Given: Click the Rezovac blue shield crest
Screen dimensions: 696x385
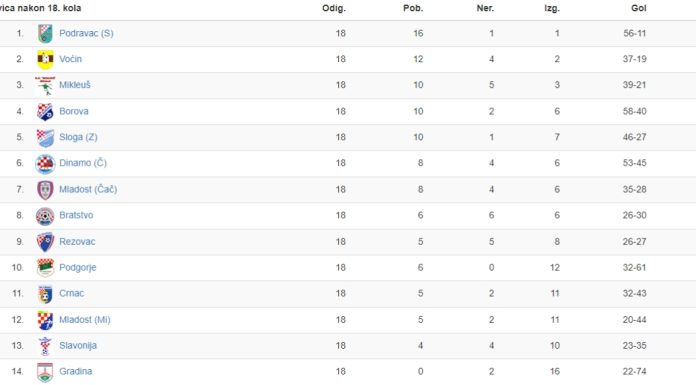Looking at the screenshot, I should tap(45, 242).
